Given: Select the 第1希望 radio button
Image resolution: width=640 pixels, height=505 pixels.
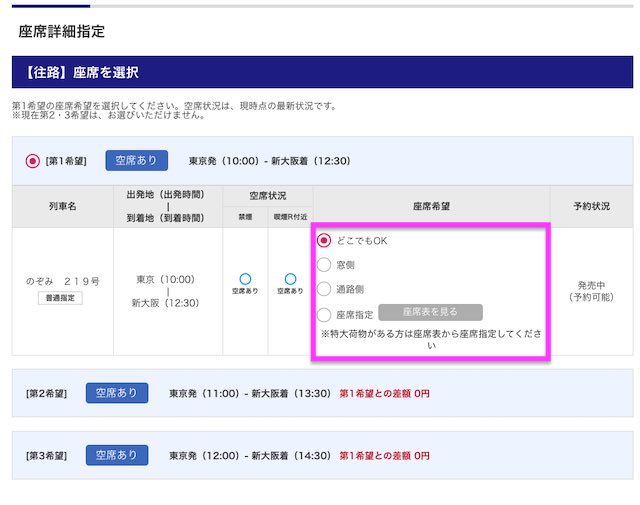Looking at the screenshot, I should point(33,161).
